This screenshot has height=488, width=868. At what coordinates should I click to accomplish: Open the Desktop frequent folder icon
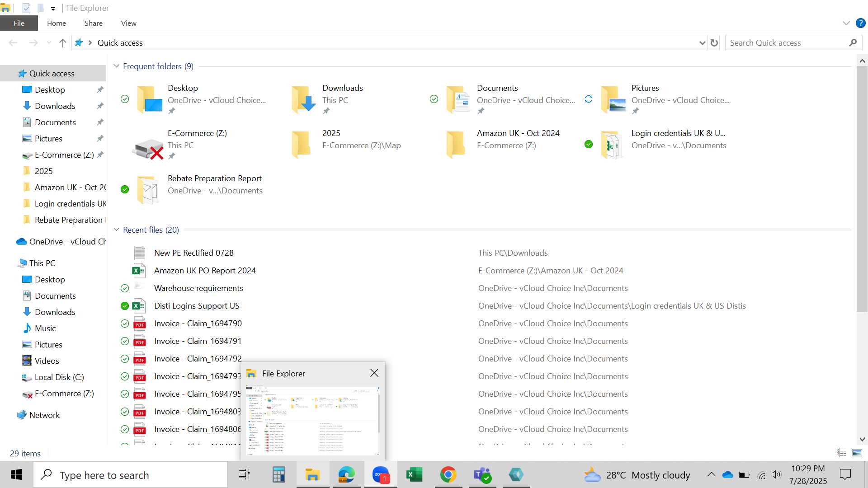(150, 99)
